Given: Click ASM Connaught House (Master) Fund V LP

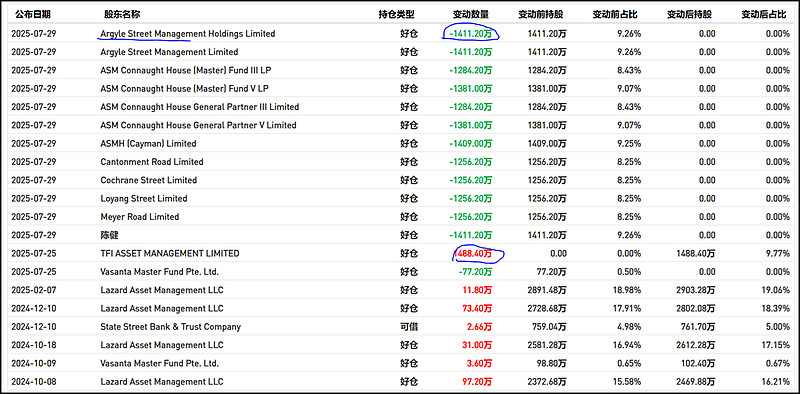Looking at the screenshot, I should click(x=185, y=88).
